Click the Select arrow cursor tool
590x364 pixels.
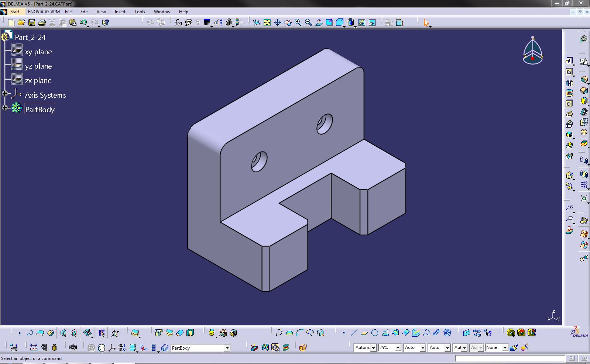point(426,23)
